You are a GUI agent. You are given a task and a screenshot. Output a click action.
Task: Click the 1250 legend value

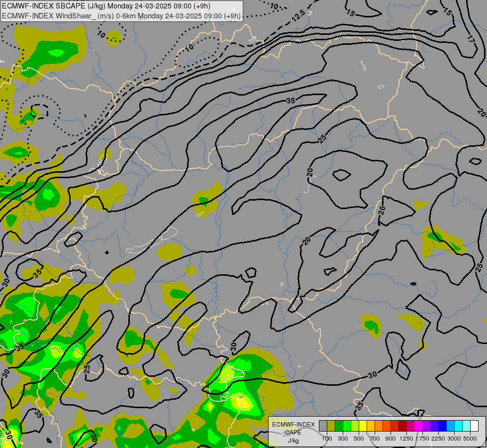point(406,439)
